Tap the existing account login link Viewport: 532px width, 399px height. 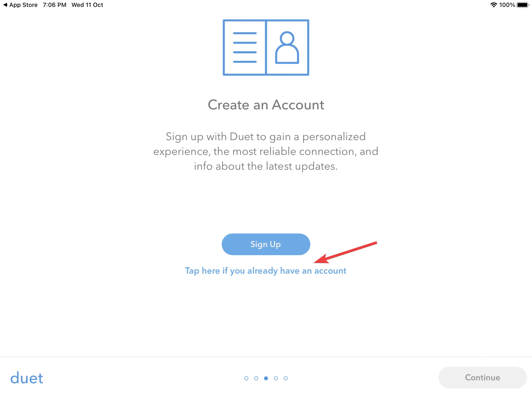pyautogui.click(x=266, y=270)
